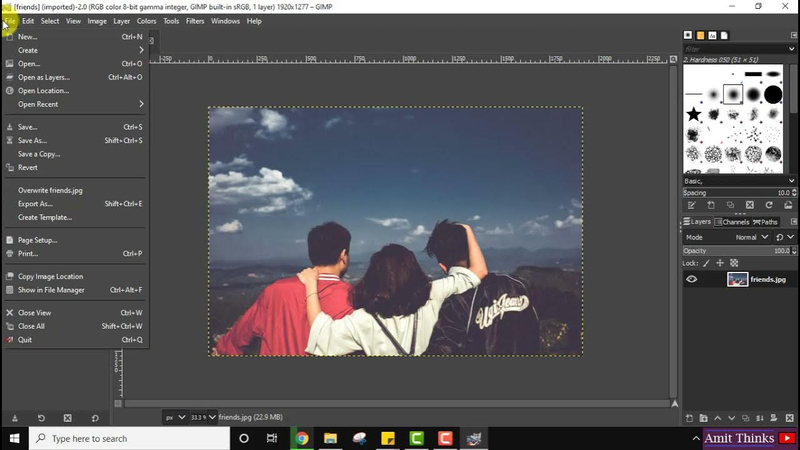The width and height of the screenshot is (800, 450).
Task: Create a new layer in Layers panel
Action: 689,418
